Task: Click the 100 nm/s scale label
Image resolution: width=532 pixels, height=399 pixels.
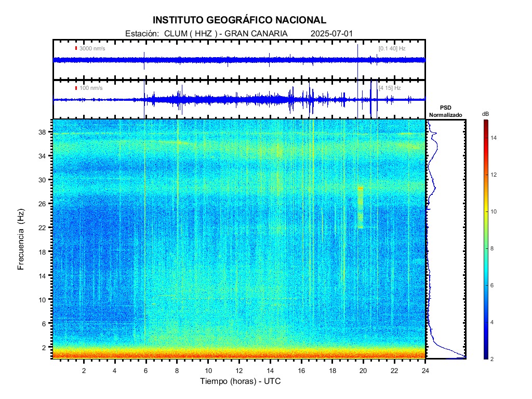Action: [x=91, y=88]
